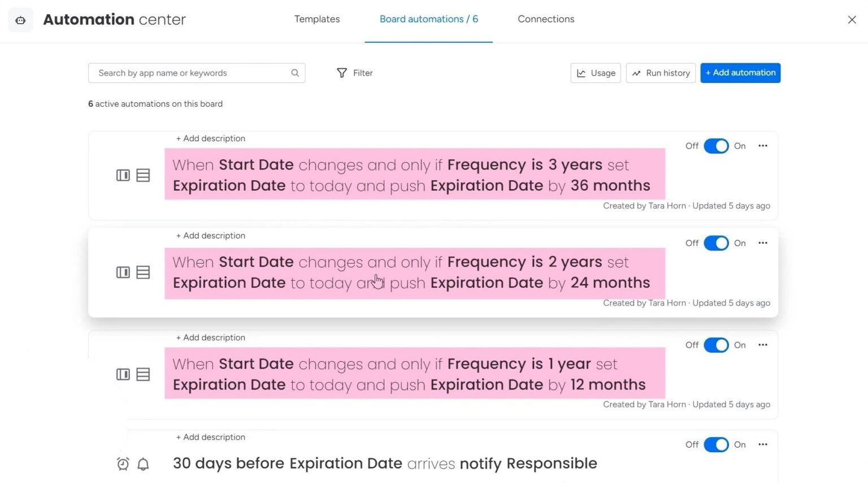Click the magnifier icon in the search field

pyautogui.click(x=295, y=73)
